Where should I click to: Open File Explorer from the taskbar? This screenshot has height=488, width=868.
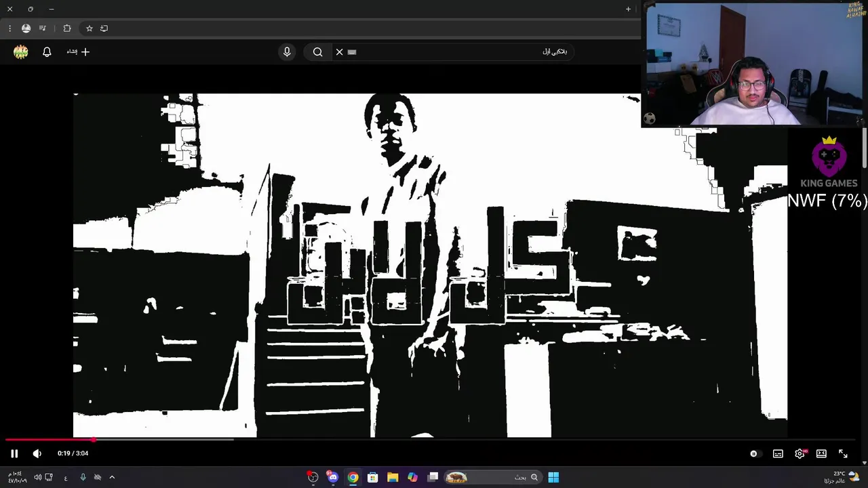(x=393, y=477)
